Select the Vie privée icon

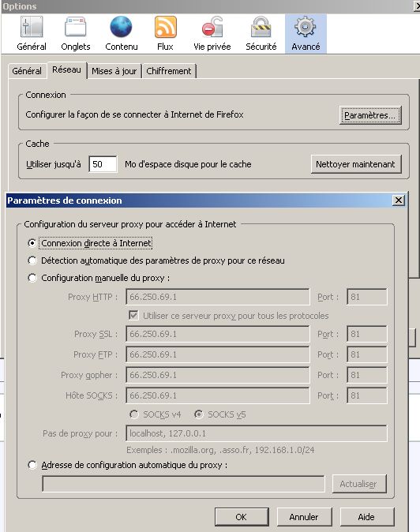[x=212, y=27]
